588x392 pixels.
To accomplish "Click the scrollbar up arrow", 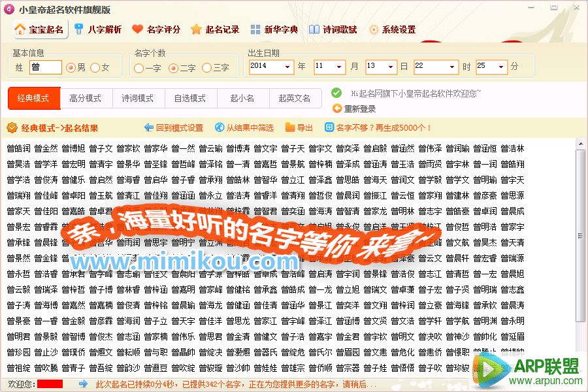I will coord(581,144).
